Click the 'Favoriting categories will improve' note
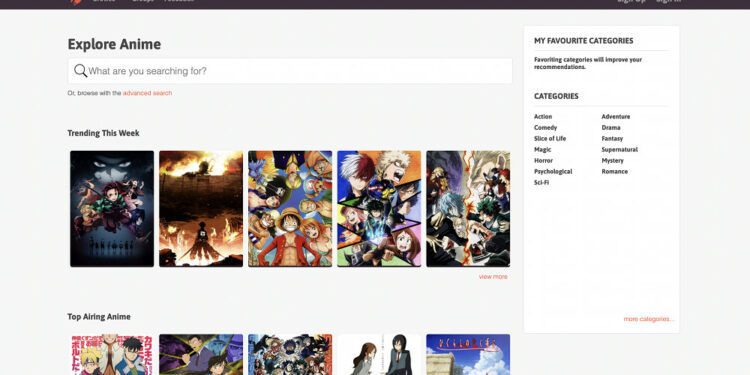The height and width of the screenshot is (375, 750). click(x=588, y=63)
